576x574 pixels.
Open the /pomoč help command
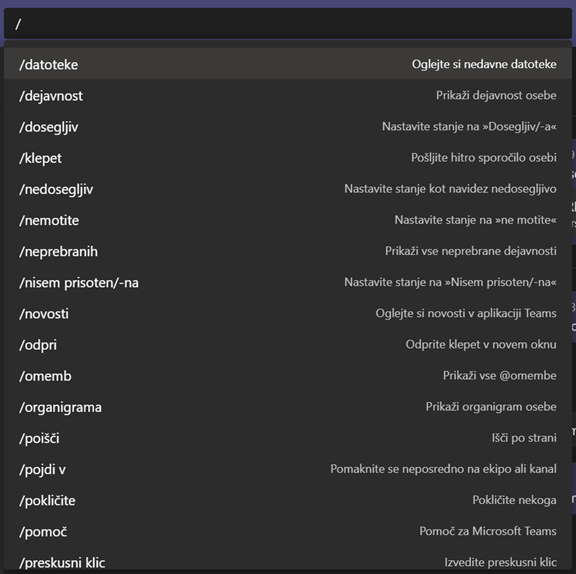[288, 531]
